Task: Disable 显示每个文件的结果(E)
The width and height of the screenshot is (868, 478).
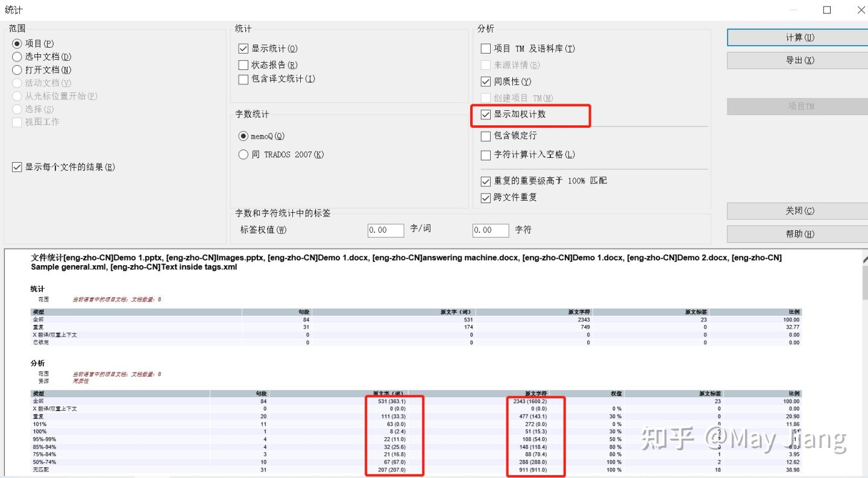Action: tap(17, 168)
